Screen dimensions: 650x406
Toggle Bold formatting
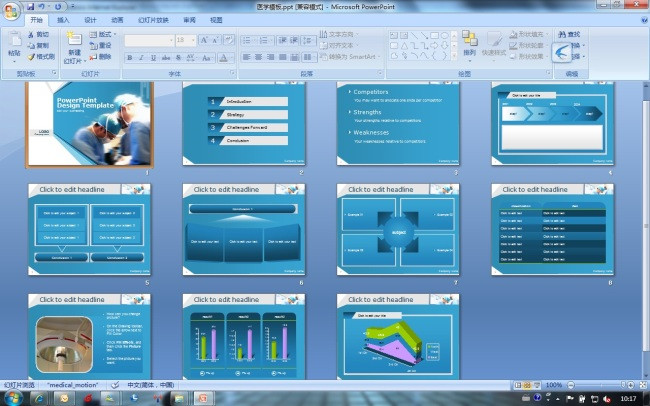pos(130,57)
